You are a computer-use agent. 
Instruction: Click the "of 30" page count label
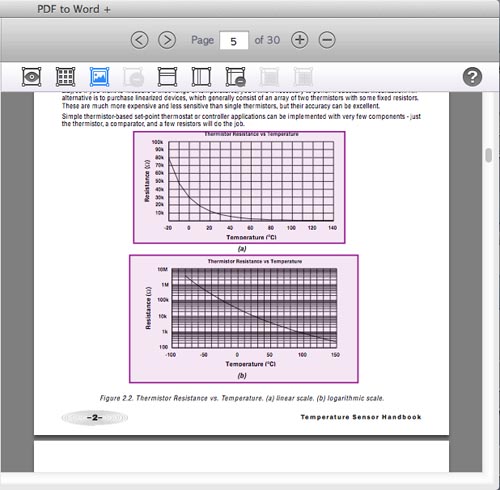(x=267, y=40)
